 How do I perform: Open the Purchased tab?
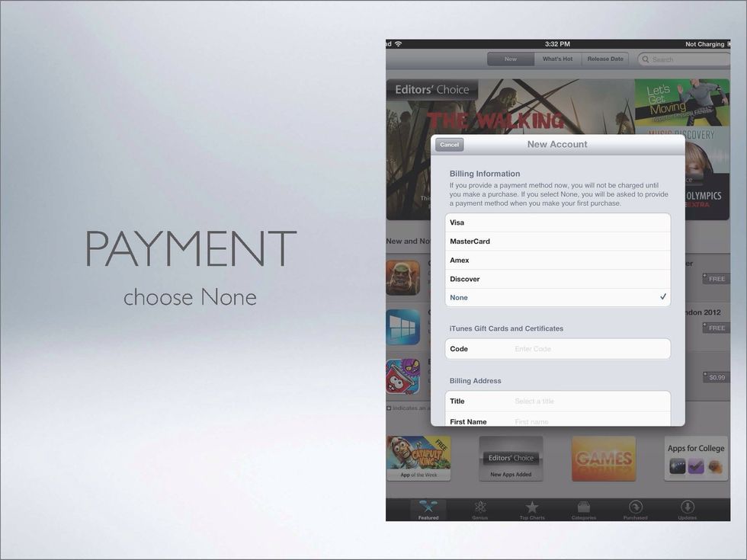pos(636,510)
